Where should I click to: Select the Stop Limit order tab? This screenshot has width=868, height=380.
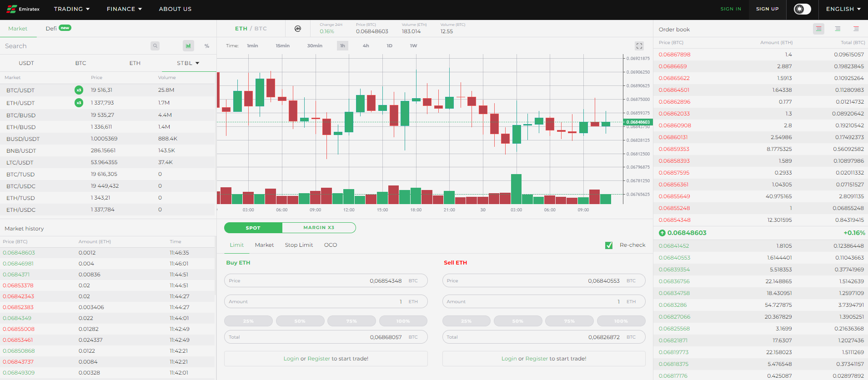tap(299, 245)
